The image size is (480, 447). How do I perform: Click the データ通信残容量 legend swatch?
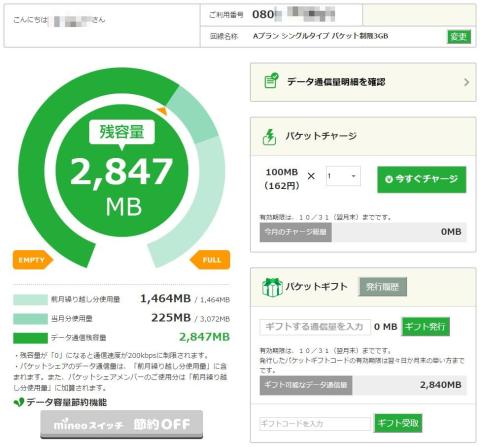point(30,338)
